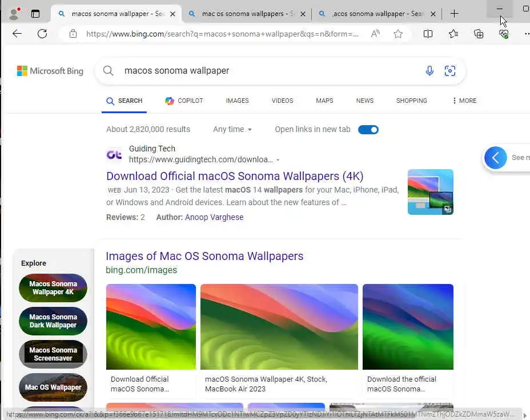Select the COPILOT search tab
Image resolution: width=530 pixels, height=420 pixels.
point(184,101)
